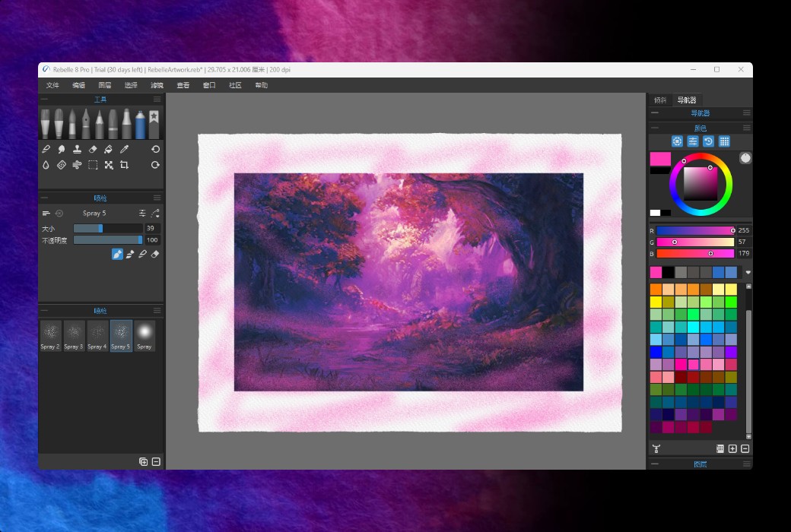The height and width of the screenshot is (532, 791).
Task: Collapse the 颜色 color panel
Action: [654, 128]
